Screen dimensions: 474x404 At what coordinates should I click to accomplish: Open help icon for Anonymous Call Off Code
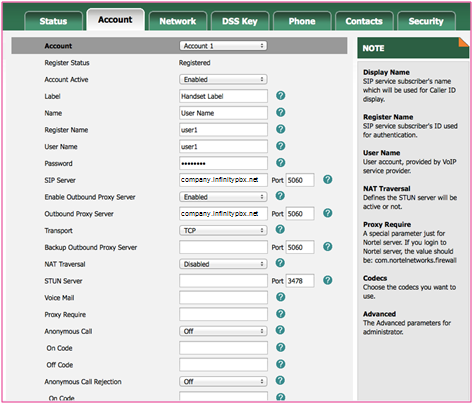[x=281, y=364]
